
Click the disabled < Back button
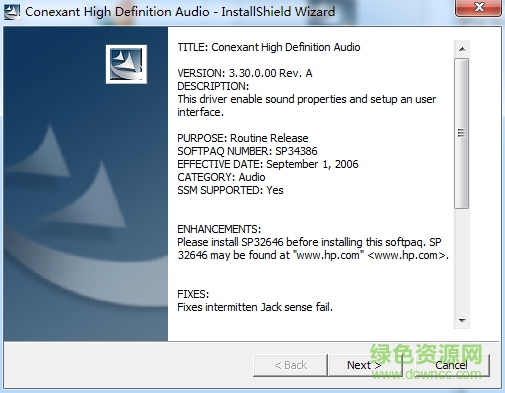[x=290, y=365]
